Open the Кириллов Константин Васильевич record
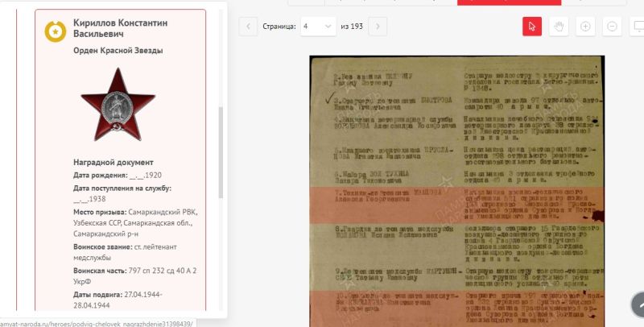The image size is (644, 327). point(120,29)
